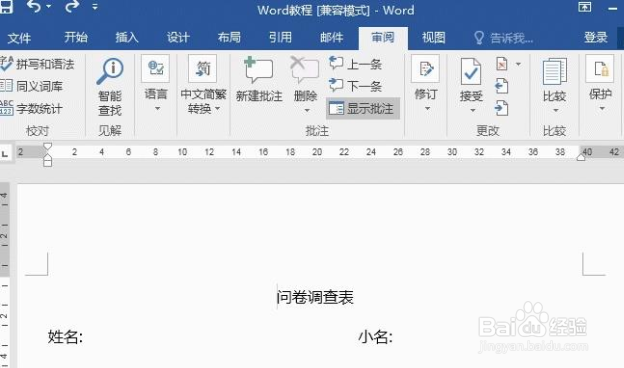Click the 登录 sign-in link
Screen dimensions: 624x368
tap(595, 37)
